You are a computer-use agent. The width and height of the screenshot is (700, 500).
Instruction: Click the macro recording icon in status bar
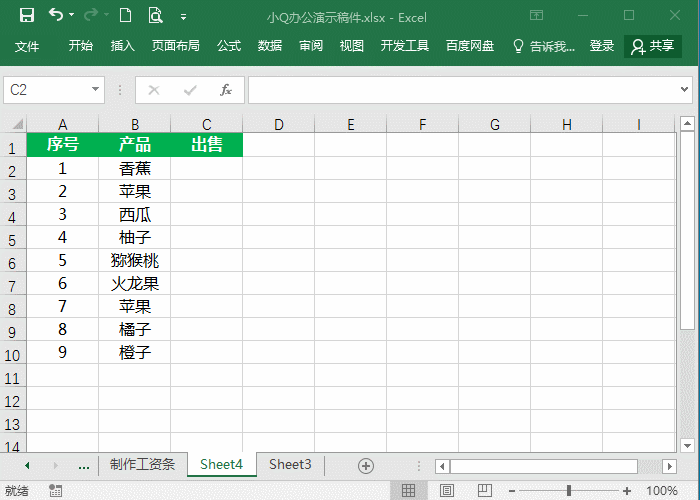pos(55,491)
